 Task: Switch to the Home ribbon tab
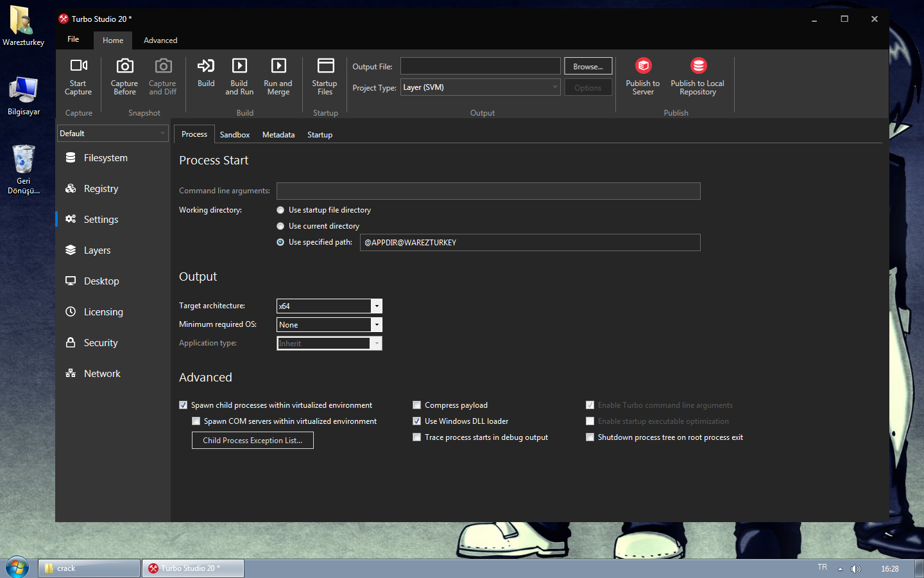point(113,40)
